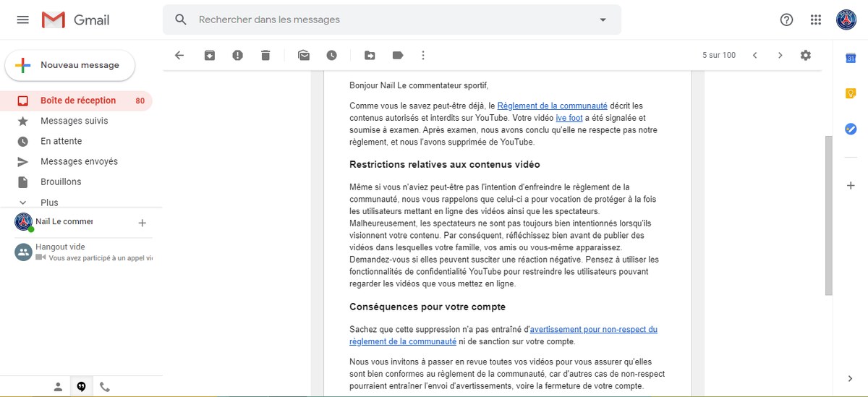Open Brouillons folder

pyautogui.click(x=77, y=182)
